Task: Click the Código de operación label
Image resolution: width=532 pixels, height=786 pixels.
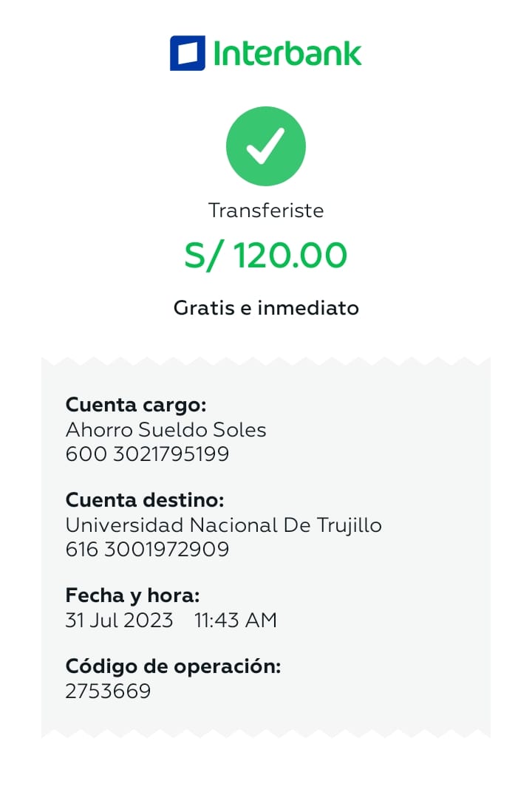Action: coord(173,666)
